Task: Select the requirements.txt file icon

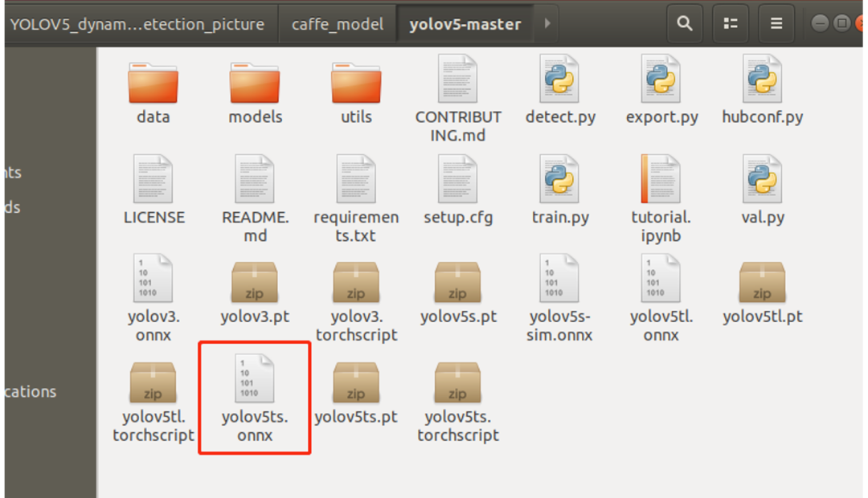Action: 356,179
